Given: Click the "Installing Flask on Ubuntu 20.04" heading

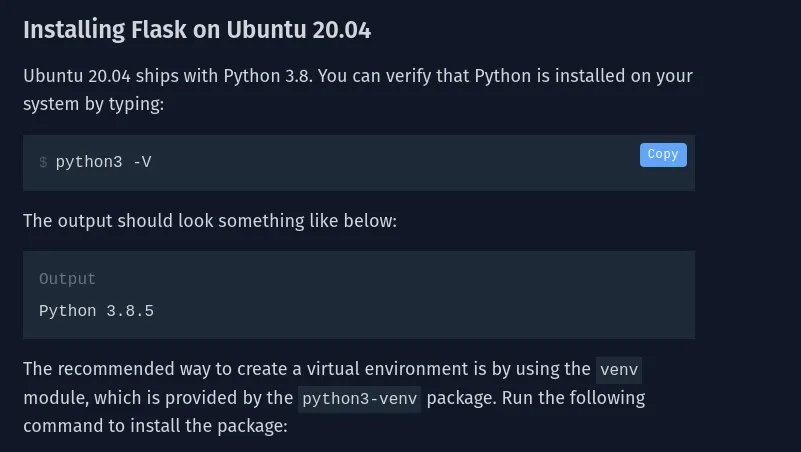Looking at the screenshot, I should (197, 30).
